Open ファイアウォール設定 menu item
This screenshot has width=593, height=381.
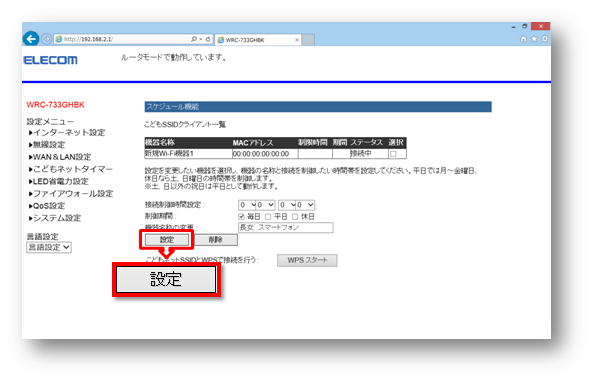pos(71,193)
